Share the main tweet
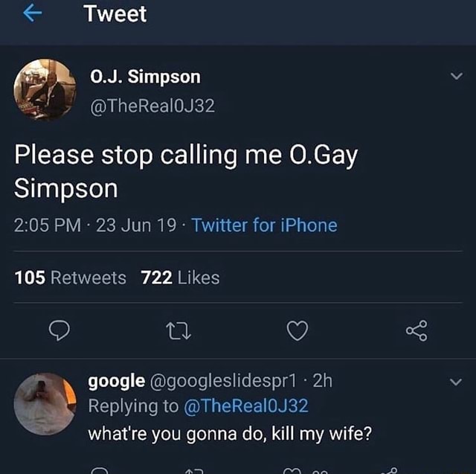The width and height of the screenshot is (476, 474). point(416,330)
